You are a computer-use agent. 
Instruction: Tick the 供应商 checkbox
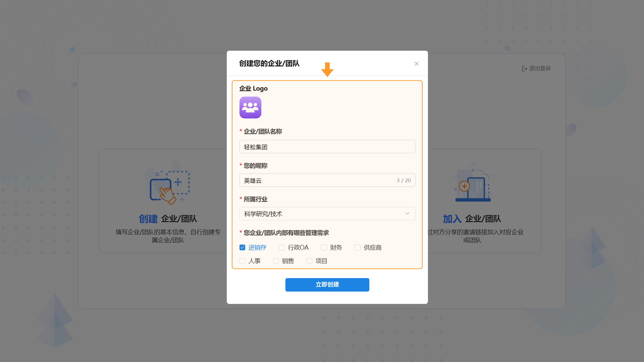click(358, 247)
